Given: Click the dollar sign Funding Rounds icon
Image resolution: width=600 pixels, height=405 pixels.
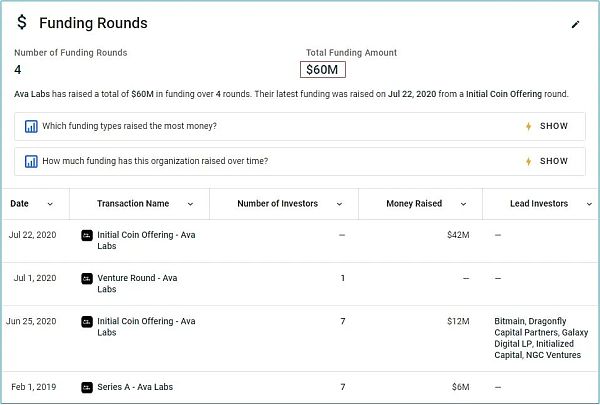Looking at the screenshot, I should click(22, 23).
